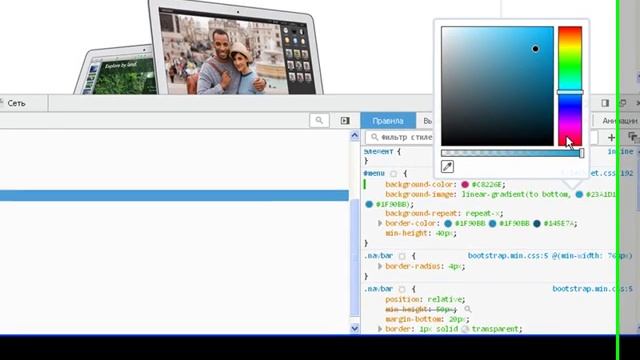
Task: Click the background-color property name
Action: [419, 184]
